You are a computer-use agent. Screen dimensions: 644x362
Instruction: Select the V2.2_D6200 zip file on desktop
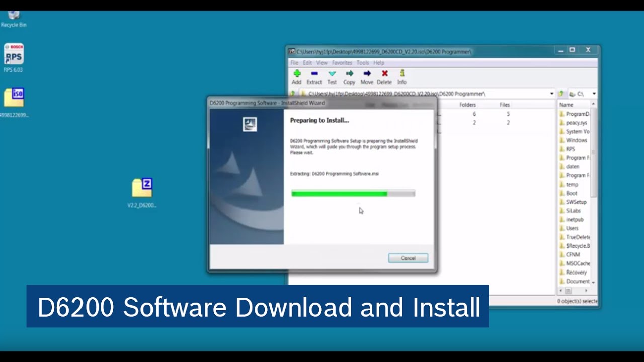(x=142, y=193)
